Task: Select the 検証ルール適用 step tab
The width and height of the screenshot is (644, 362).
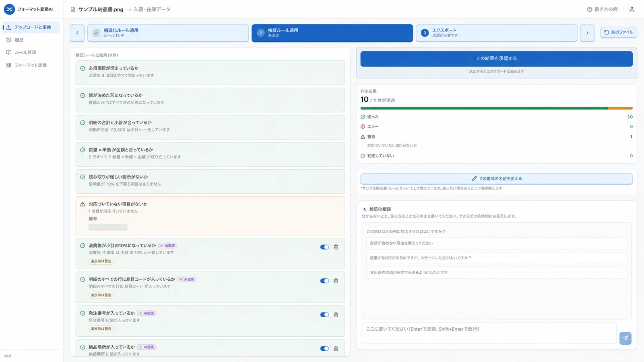Action: [332, 33]
